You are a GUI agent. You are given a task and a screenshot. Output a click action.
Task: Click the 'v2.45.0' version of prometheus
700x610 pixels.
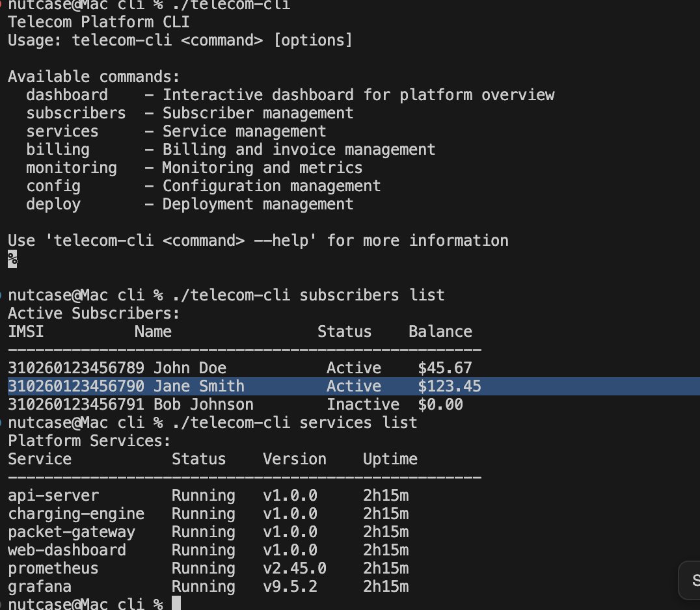(x=295, y=568)
